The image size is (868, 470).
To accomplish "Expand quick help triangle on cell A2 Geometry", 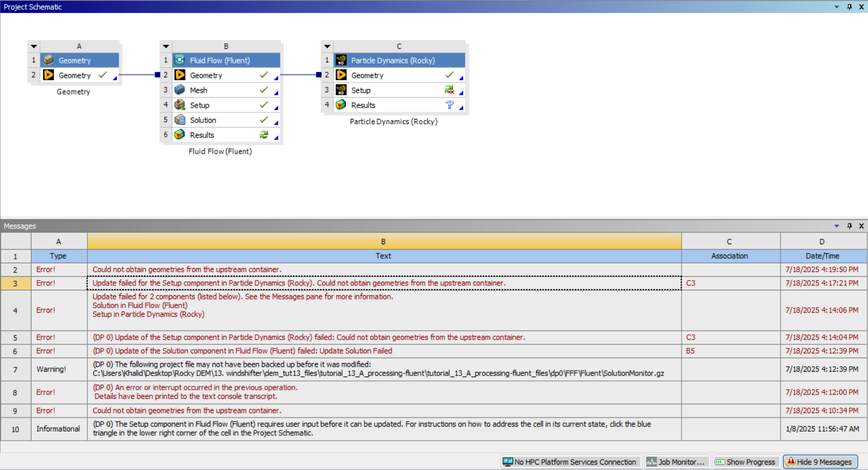I will (x=115, y=78).
